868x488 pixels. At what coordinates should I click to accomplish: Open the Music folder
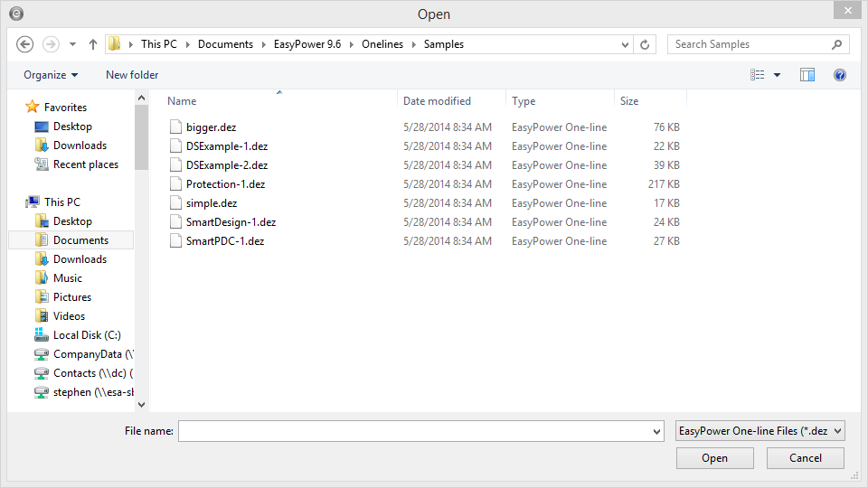coord(67,277)
